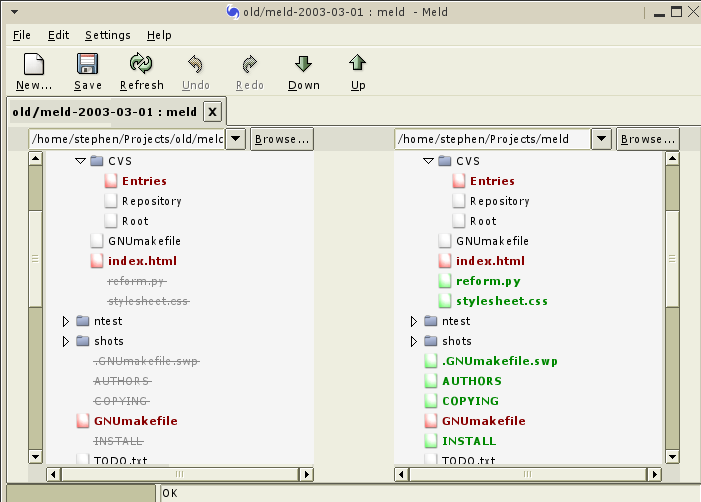The width and height of the screenshot is (701, 502).
Task: Click CVS folder icon in right pane
Action: 444,161
